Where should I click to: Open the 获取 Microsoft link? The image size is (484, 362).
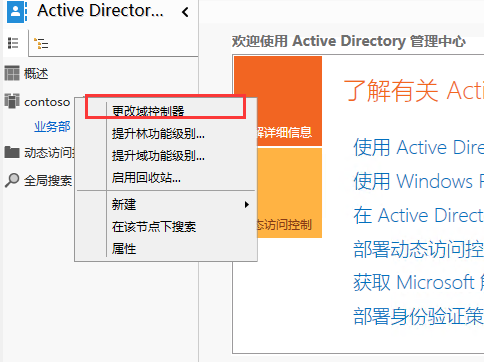418,282
